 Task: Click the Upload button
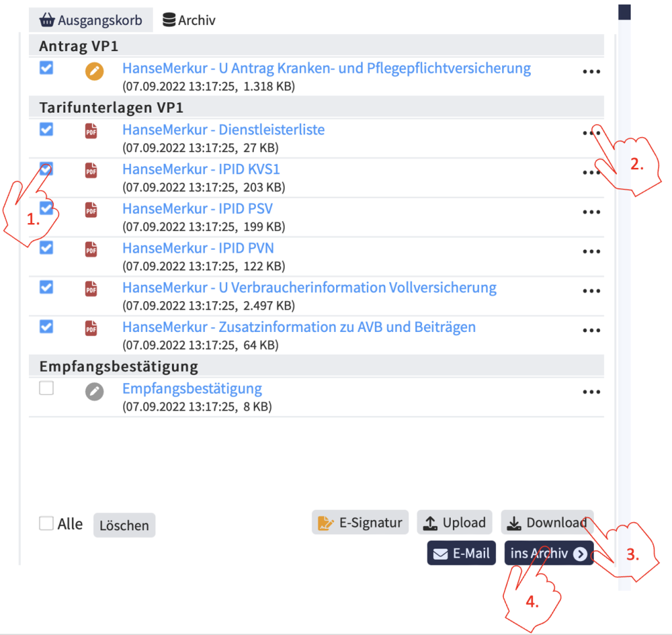point(454,522)
